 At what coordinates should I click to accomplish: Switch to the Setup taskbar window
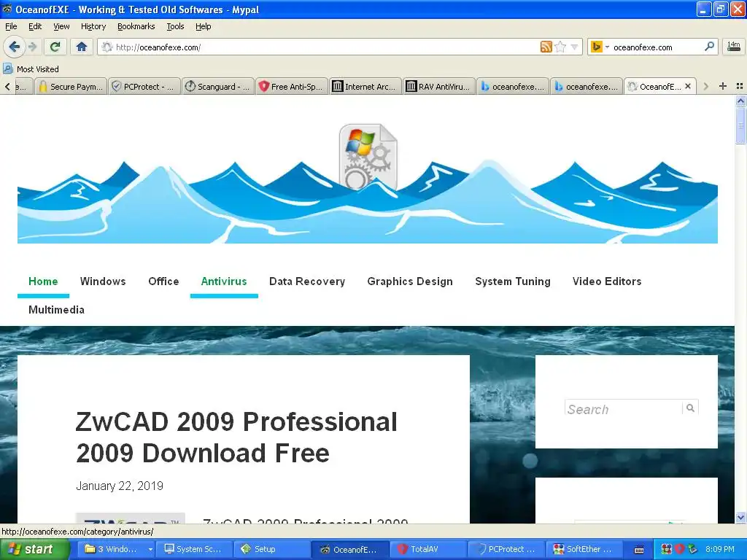coord(271,550)
